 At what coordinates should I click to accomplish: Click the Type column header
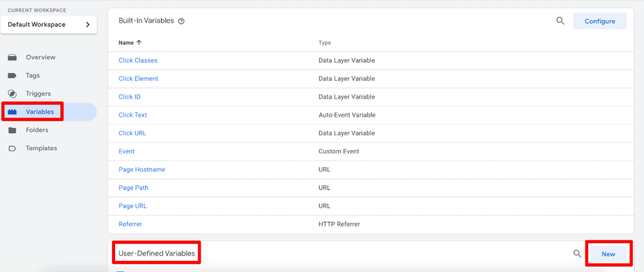point(325,43)
